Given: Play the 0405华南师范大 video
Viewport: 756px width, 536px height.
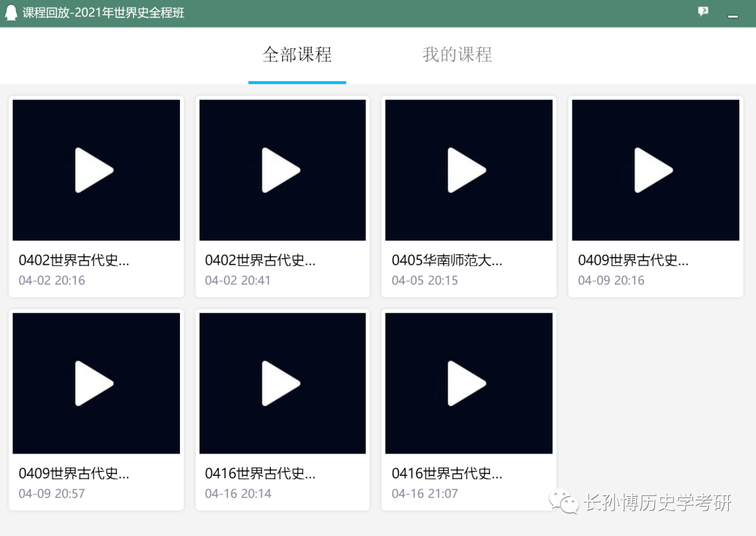Looking at the screenshot, I should (x=468, y=170).
